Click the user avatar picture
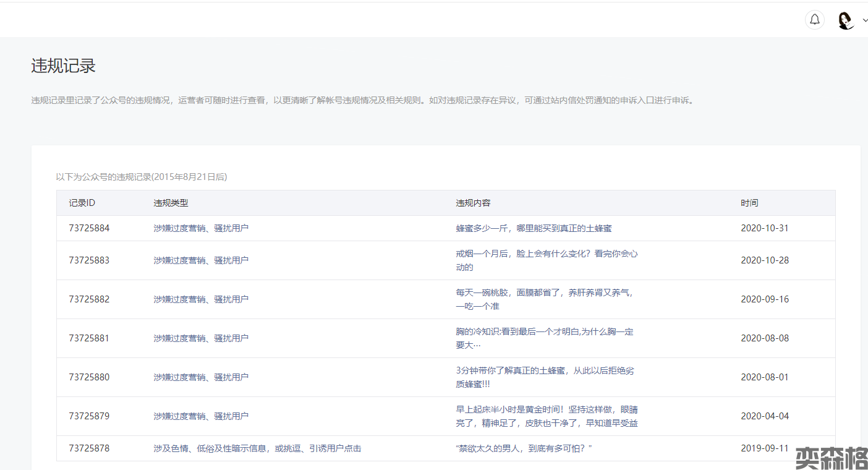The height and width of the screenshot is (470, 868). [x=845, y=20]
